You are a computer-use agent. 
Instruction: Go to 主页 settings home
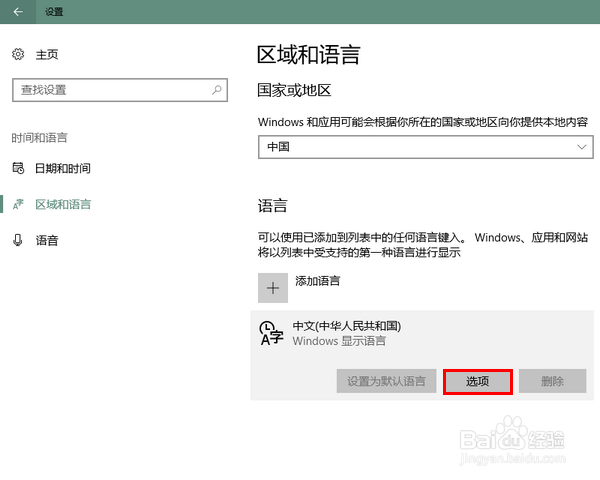pyautogui.click(x=47, y=54)
